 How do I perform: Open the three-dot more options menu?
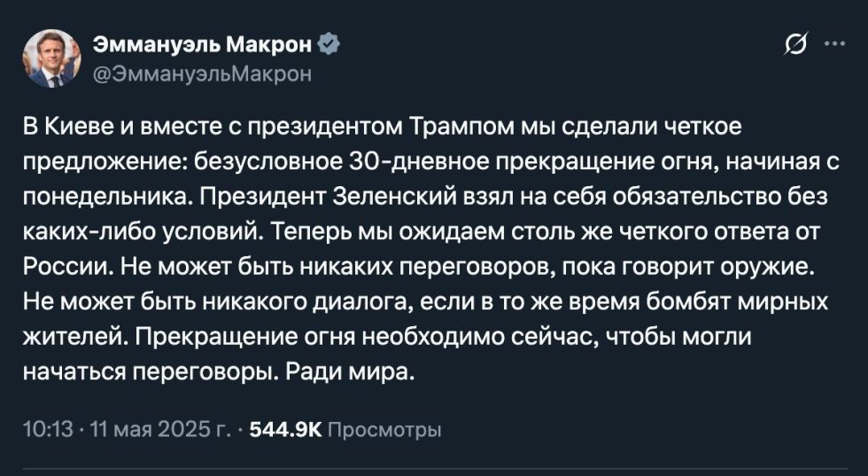tap(834, 44)
